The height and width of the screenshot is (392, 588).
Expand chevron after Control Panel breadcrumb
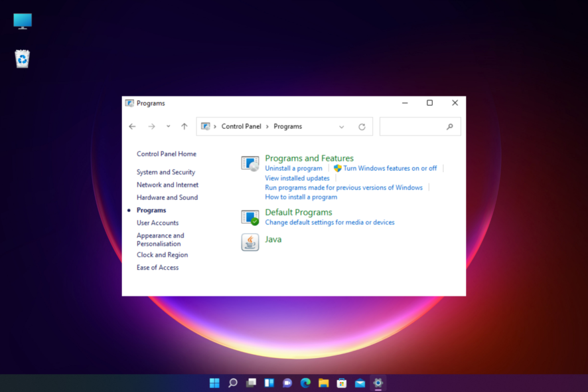click(267, 126)
